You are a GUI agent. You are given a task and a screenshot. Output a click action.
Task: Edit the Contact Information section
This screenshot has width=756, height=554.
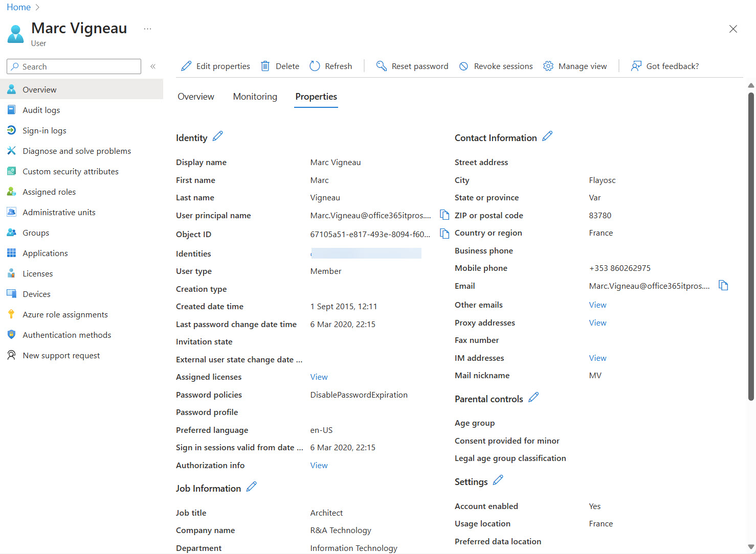click(x=547, y=136)
